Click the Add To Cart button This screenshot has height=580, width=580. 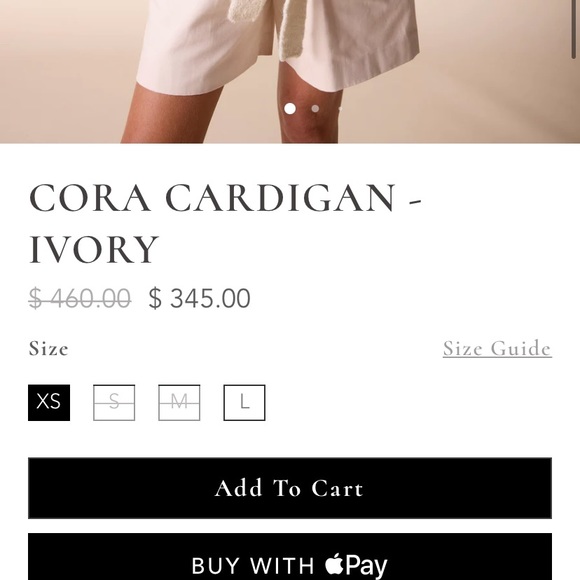pyautogui.click(x=290, y=488)
